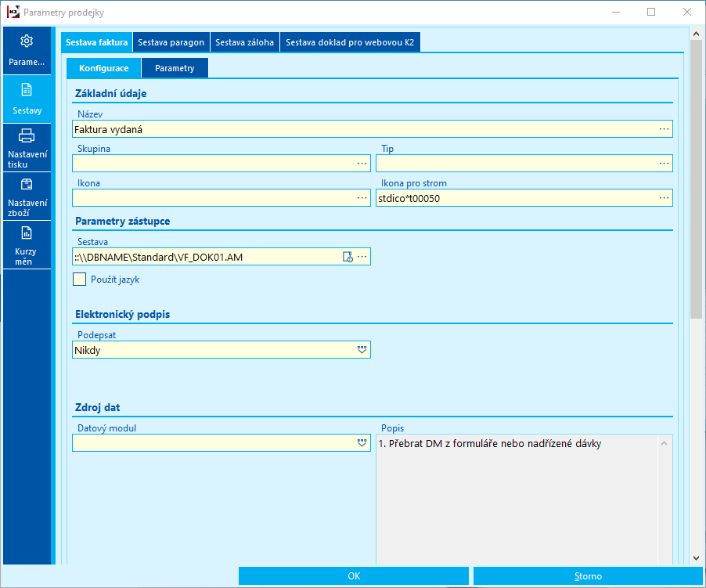This screenshot has width=706, height=588.
Task: Expand the Datový modul dropdown arrow
Action: pyautogui.click(x=362, y=443)
